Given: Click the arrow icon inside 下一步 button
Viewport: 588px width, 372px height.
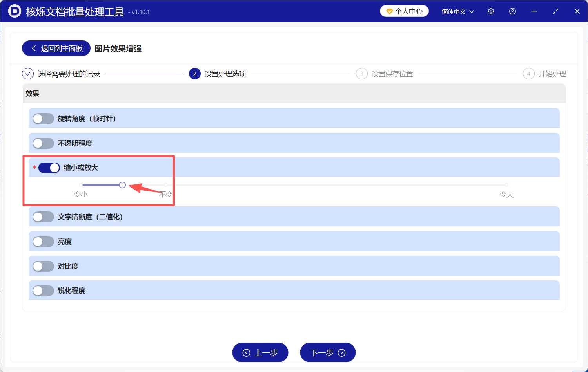Looking at the screenshot, I should point(342,352).
